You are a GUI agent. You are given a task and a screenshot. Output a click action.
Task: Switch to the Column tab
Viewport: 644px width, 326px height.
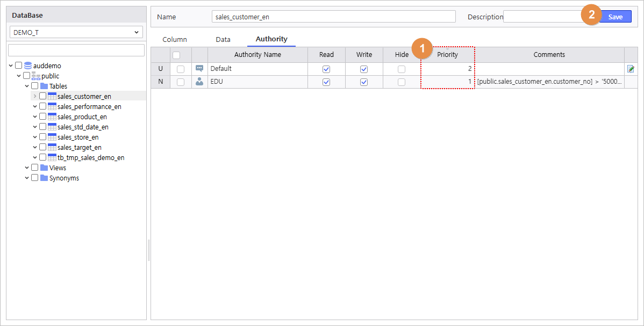[x=175, y=39]
